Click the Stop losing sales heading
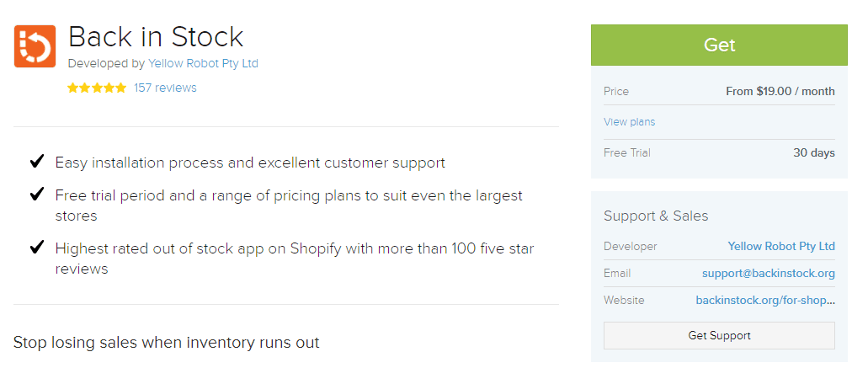 166,342
